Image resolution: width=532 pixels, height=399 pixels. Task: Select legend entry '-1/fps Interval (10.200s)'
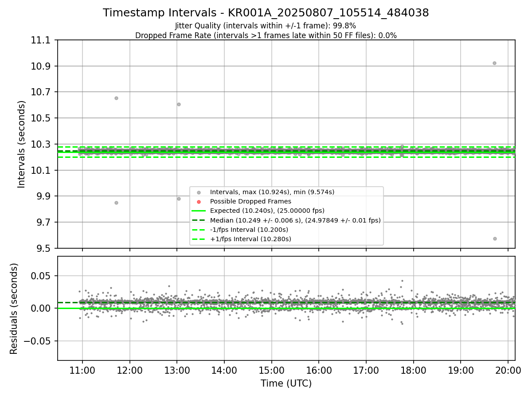click(x=249, y=230)
